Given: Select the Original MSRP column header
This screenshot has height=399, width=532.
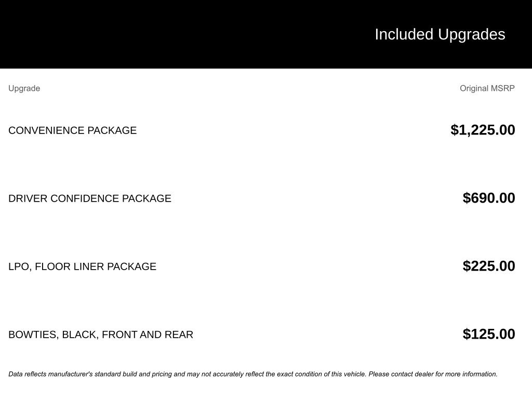Looking at the screenshot, I should point(487,88).
